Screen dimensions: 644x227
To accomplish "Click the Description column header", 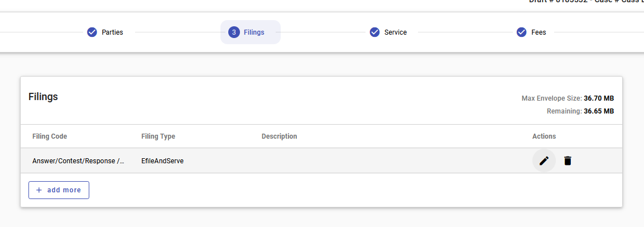I will click(x=279, y=136).
